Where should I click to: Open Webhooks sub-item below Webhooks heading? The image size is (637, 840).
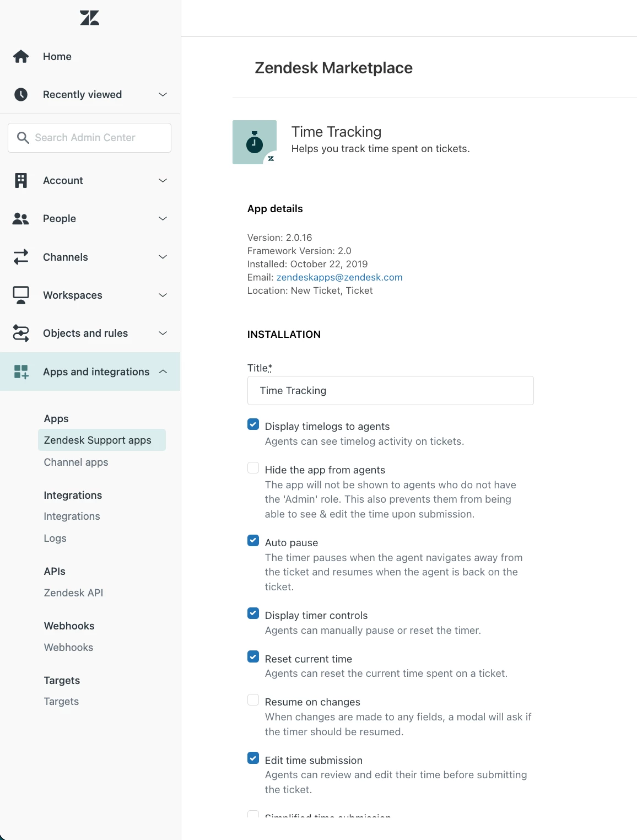(68, 648)
